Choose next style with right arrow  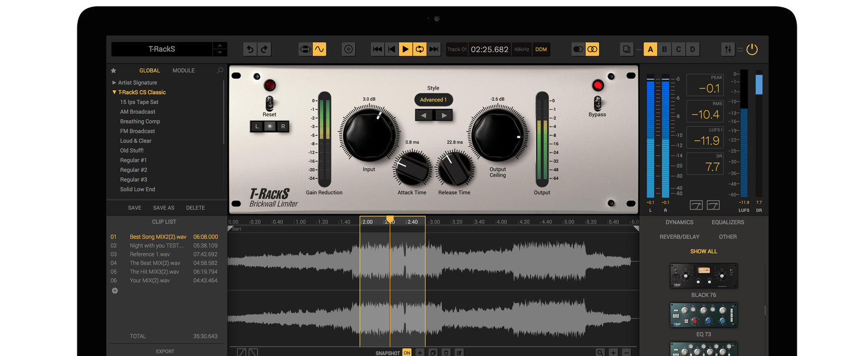443,115
